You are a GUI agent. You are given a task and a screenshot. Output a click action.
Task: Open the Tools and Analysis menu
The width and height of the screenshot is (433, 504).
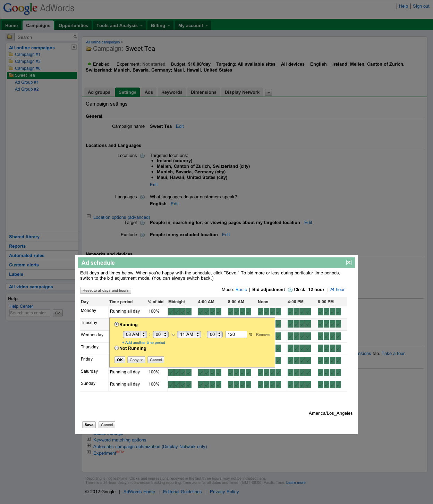119,25
